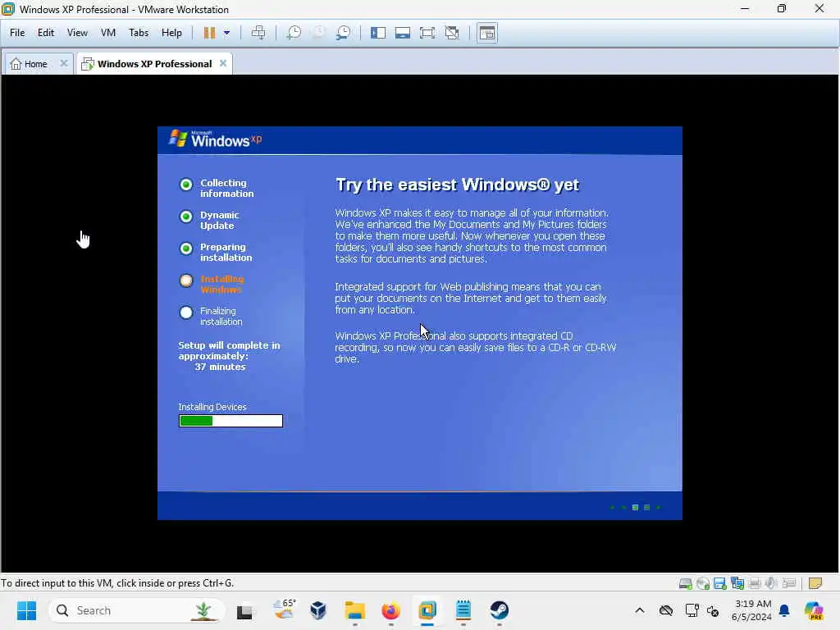Viewport: 840px width, 630px height.
Task: Click the muted volume tray icon
Action: click(713, 610)
